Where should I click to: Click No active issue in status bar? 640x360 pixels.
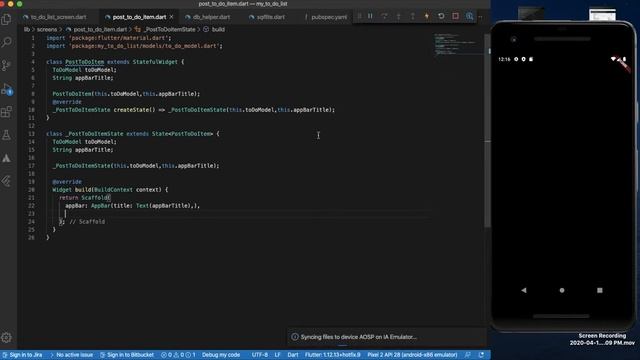(x=72, y=355)
